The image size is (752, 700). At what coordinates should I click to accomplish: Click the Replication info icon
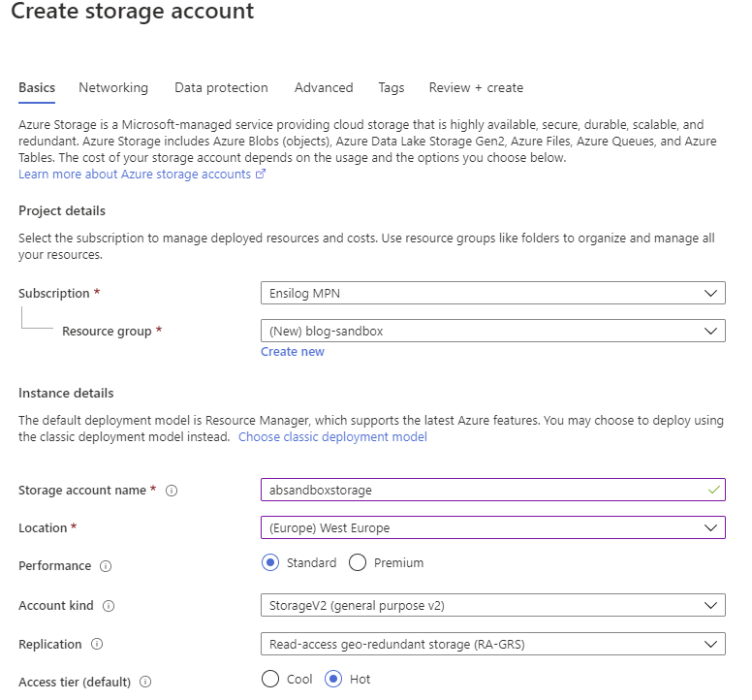97,644
